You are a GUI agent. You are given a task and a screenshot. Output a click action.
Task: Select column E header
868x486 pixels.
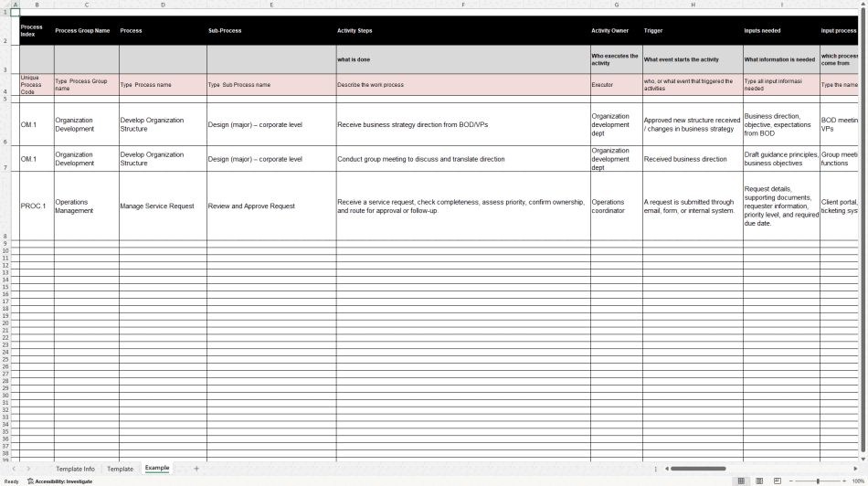tap(271, 5)
